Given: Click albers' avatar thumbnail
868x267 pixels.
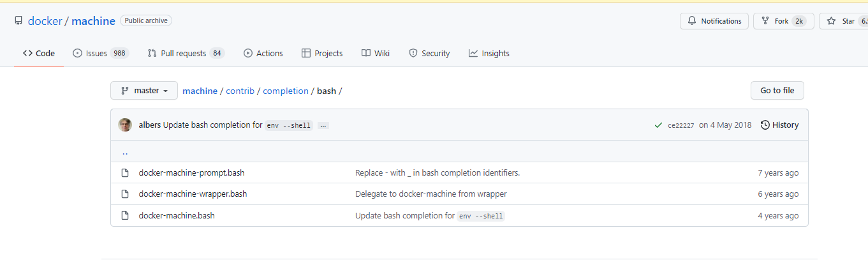Looking at the screenshot, I should point(125,125).
